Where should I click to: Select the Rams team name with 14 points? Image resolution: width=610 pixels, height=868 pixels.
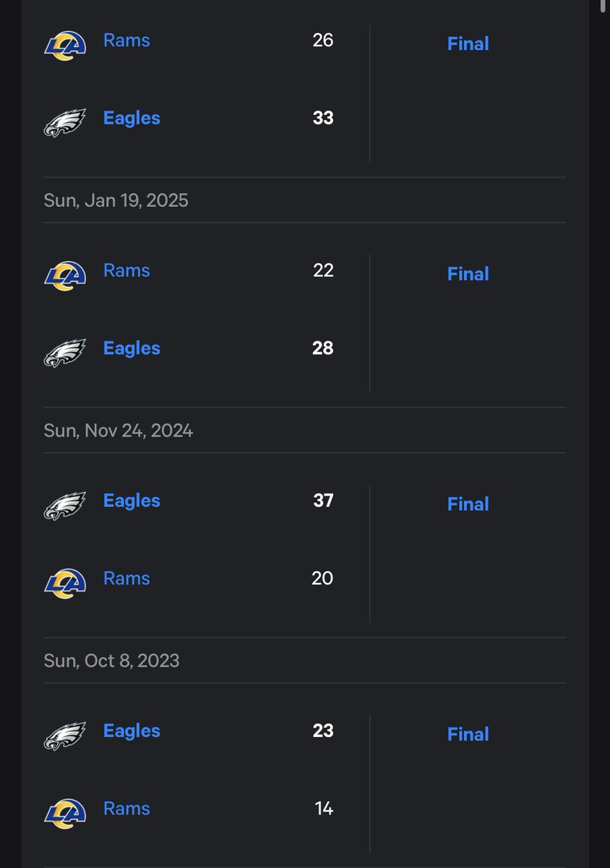[126, 808]
